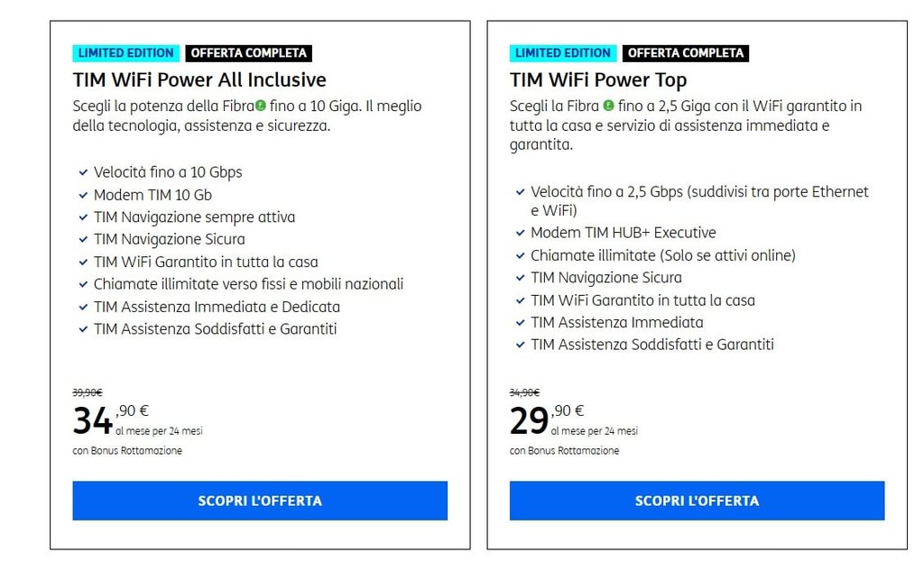Click the green Fibra icon in Power Top card

(x=608, y=106)
